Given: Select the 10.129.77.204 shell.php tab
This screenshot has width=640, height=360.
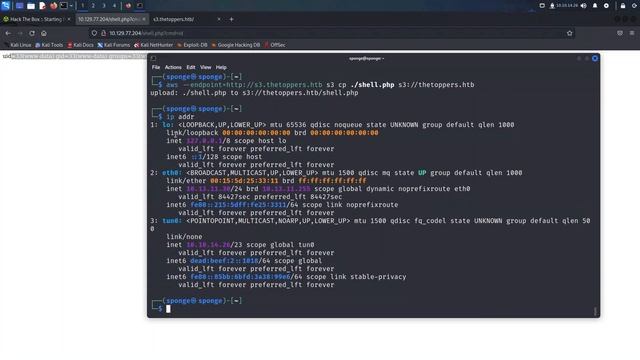Looking at the screenshot, I should pos(111,19).
